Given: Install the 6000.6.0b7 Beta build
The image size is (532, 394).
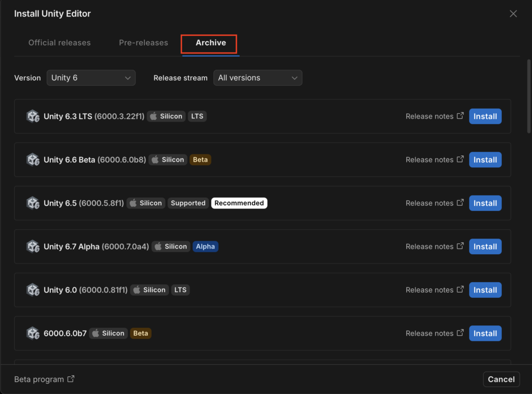Looking at the screenshot, I should coord(485,334).
